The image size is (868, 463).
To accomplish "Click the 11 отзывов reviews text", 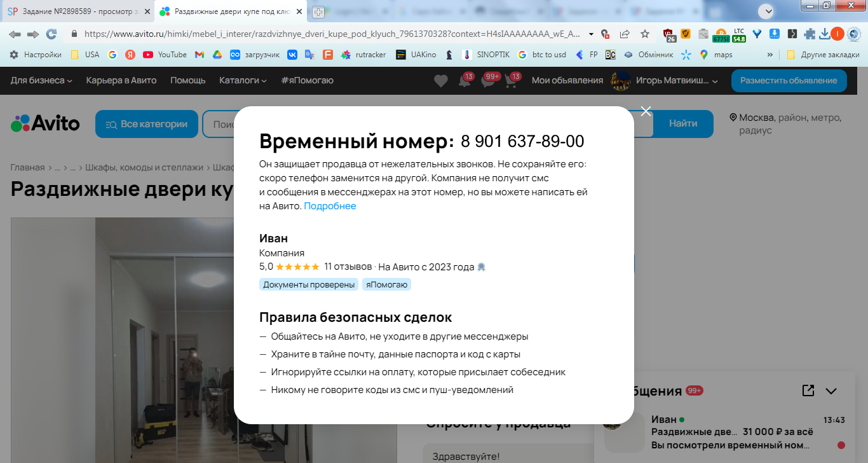I will [x=348, y=266].
